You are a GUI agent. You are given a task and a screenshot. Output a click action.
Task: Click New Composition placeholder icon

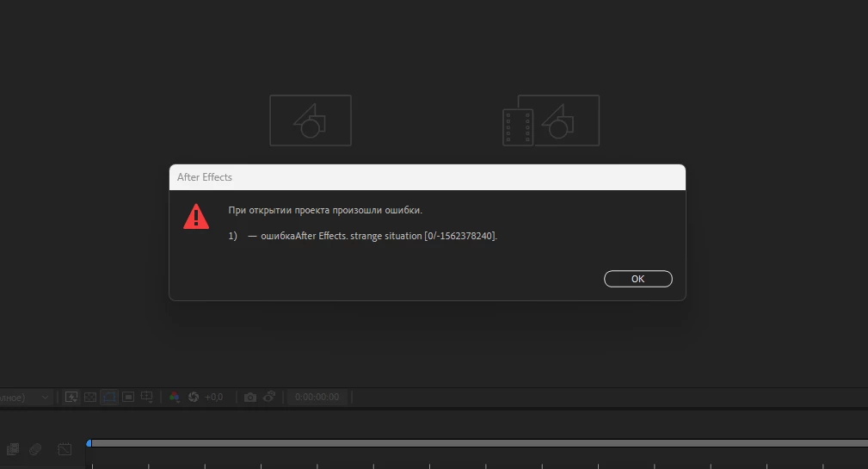[311, 120]
